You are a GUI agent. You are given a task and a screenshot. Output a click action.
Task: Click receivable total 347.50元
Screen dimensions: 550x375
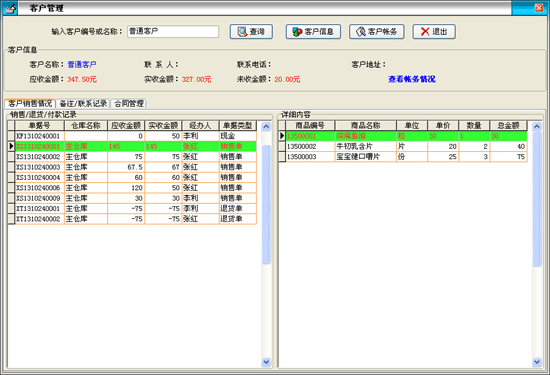[x=82, y=79]
